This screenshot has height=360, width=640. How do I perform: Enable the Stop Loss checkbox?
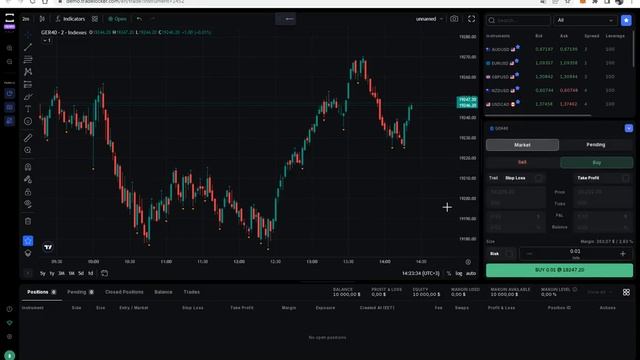point(539,178)
